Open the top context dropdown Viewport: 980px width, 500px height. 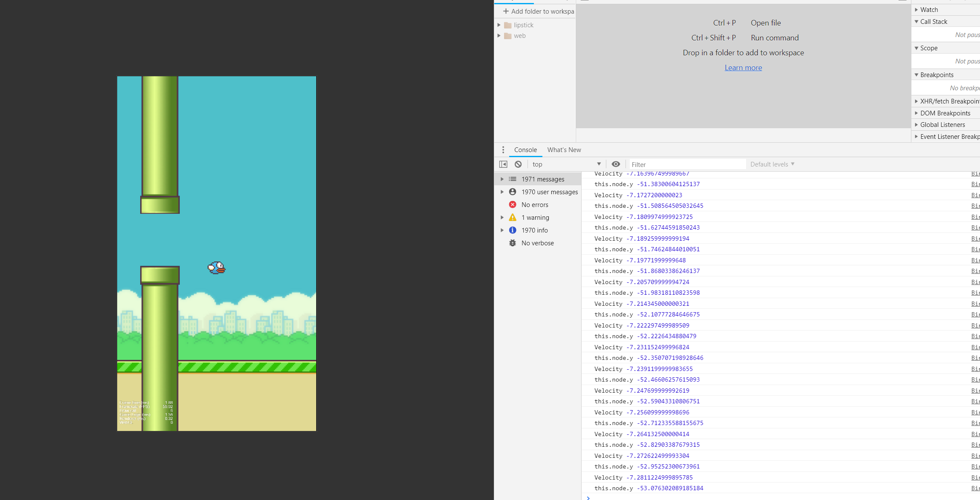pos(566,164)
